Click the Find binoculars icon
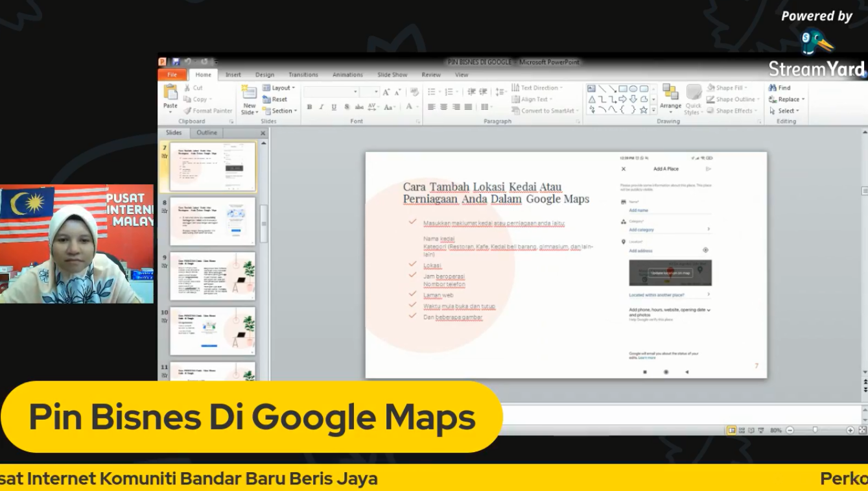 773,88
